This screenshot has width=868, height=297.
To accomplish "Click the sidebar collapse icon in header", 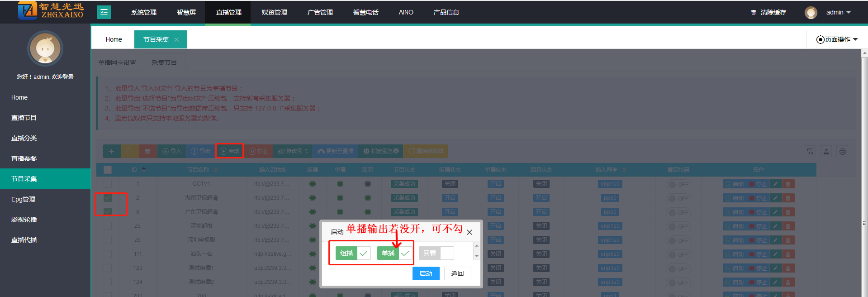I will (x=104, y=12).
